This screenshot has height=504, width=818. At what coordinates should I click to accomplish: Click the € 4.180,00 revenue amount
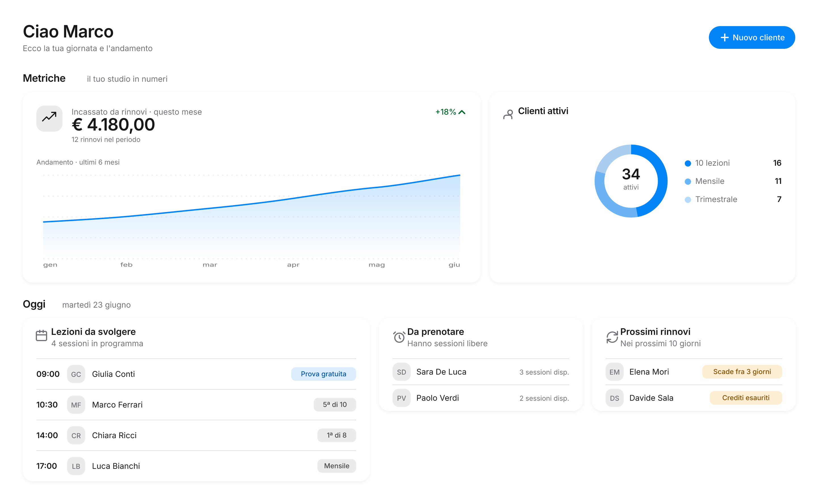coord(113,125)
